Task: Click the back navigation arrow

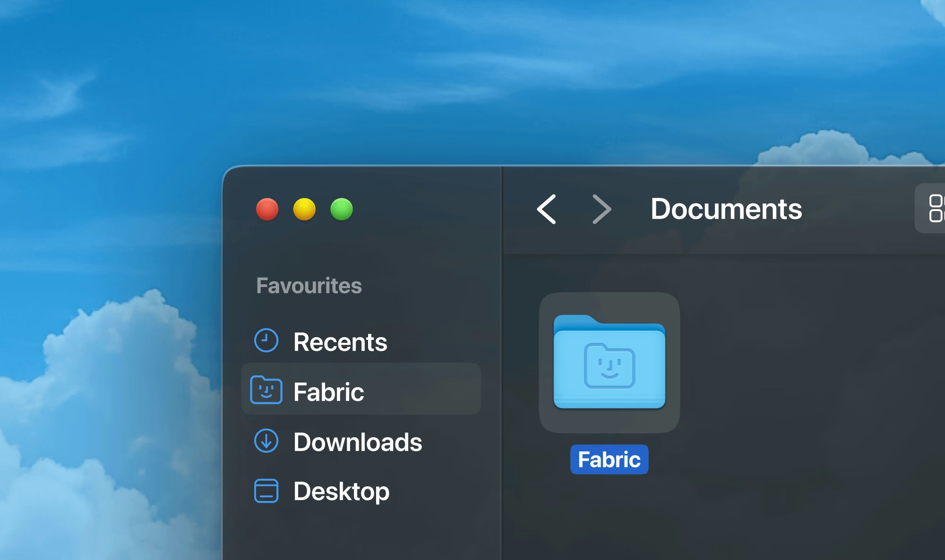Action: (547, 209)
